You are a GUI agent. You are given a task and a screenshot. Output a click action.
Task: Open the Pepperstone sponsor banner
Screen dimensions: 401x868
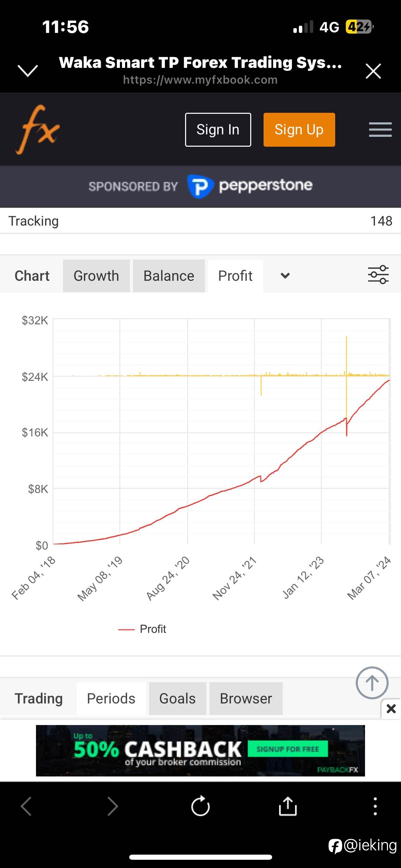click(200, 186)
